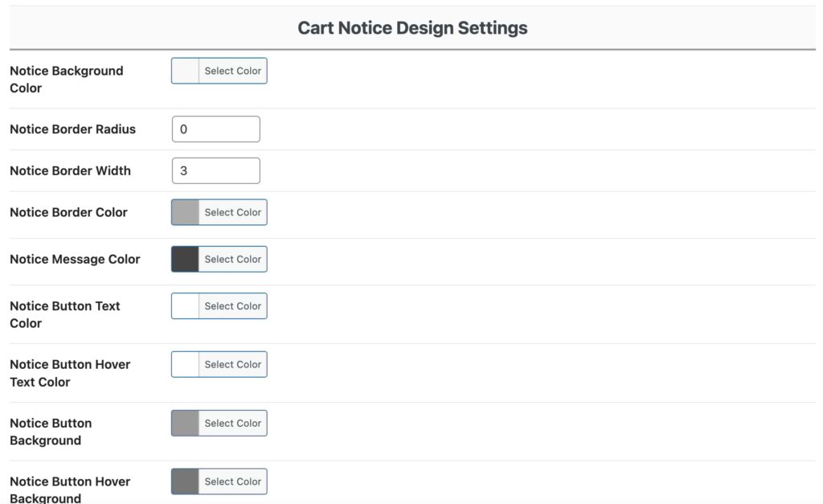The width and height of the screenshot is (823, 504).
Task: Click the Notice Message Color label
Action: tap(75, 259)
